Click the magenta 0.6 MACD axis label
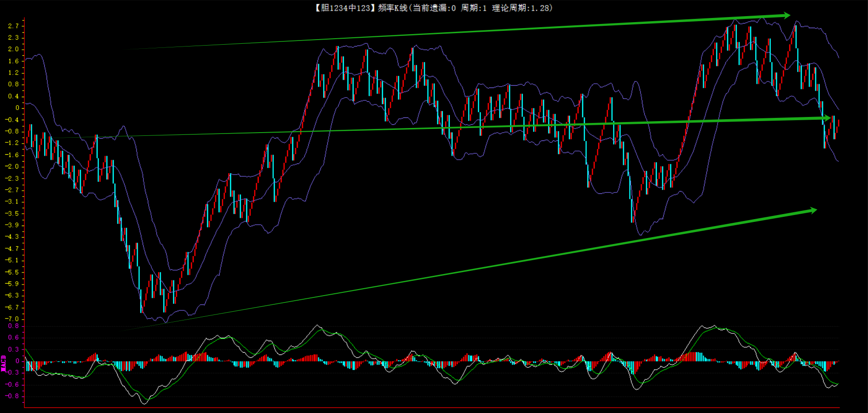Screen dimensions: 868x413 click(13, 337)
